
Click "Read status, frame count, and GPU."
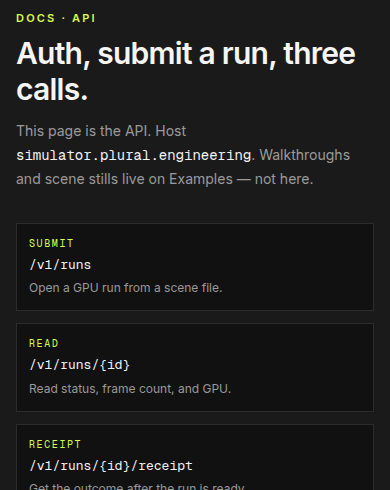click(x=130, y=389)
